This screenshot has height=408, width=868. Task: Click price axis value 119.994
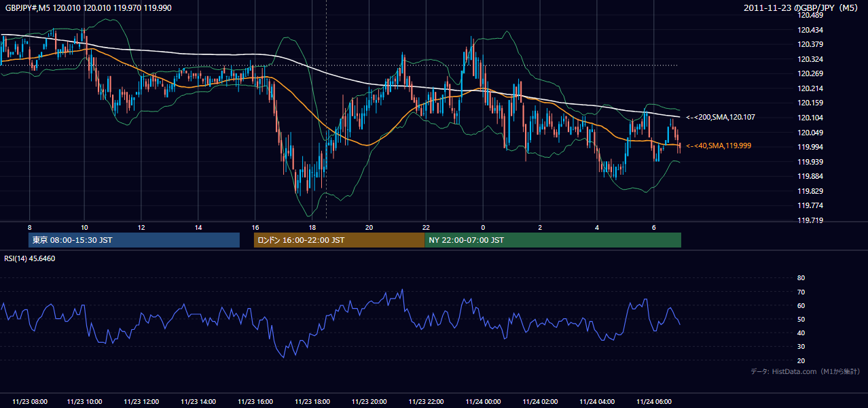pos(810,147)
